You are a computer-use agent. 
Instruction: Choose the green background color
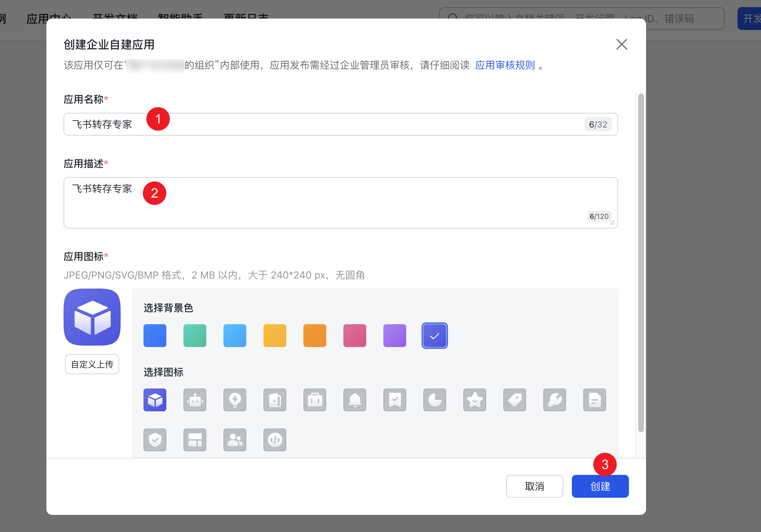tap(195, 336)
